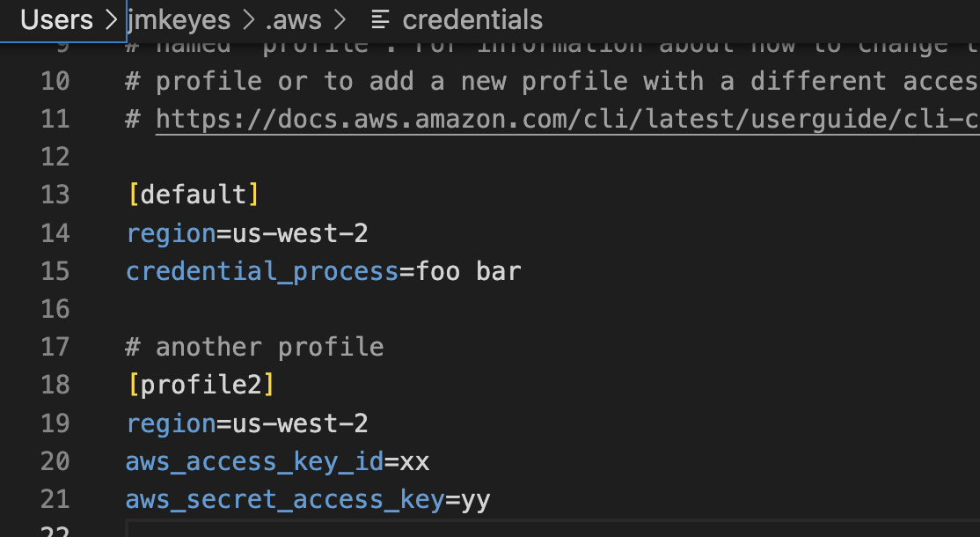This screenshot has width=980, height=537.
Task: Click the credentials file breadcrumb
Action: coord(472,20)
